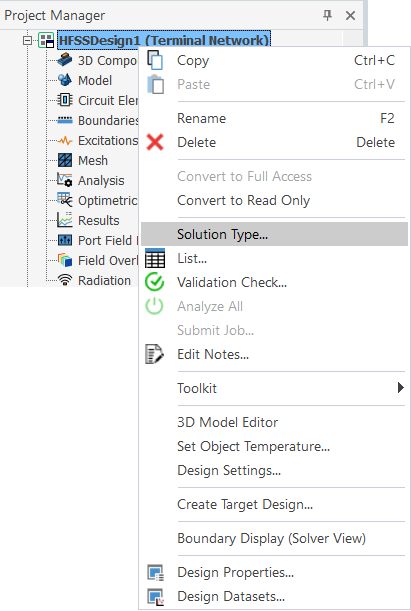The width and height of the screenshot is (411, 611).
Task: Open the Toolkit submenu arrow
Action: point(400,388)
